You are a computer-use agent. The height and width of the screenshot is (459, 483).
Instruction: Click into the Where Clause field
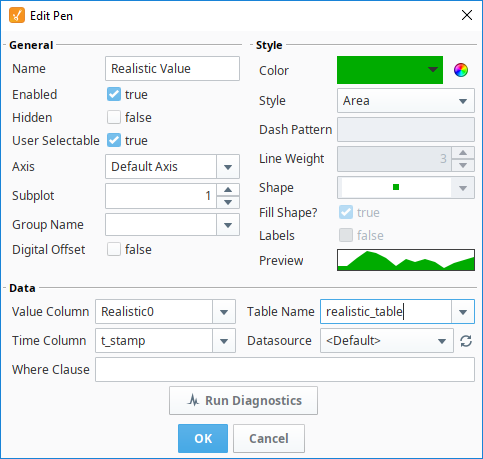(285, 370)
